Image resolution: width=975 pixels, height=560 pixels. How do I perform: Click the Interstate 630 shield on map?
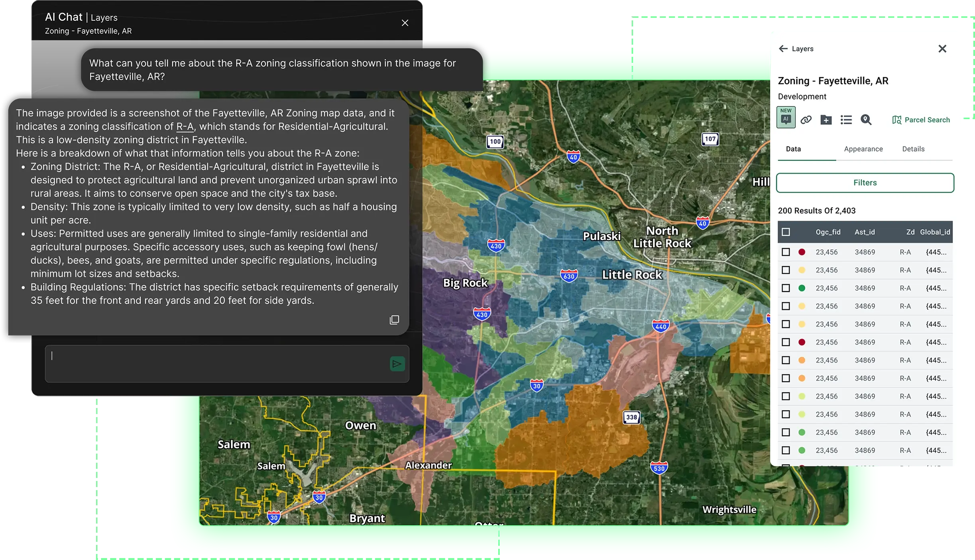coord(569,276)
